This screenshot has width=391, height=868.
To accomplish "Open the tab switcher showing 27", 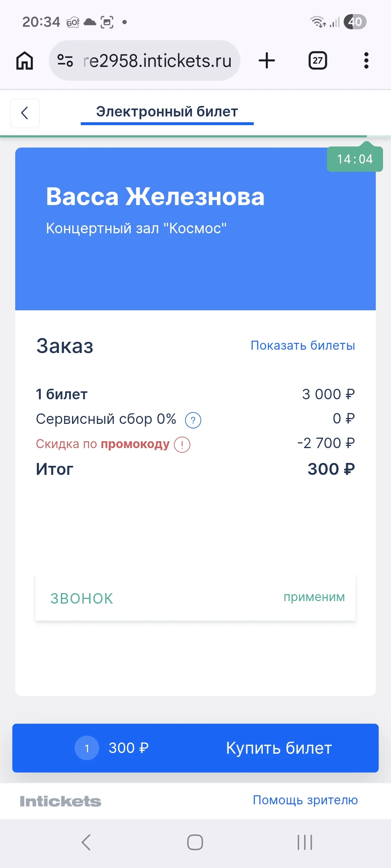I will point(318,60).
